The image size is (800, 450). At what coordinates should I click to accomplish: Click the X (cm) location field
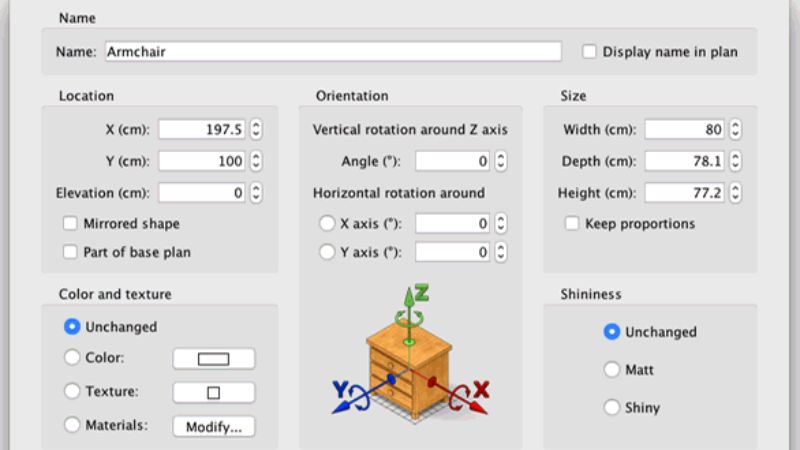pos(202,130)
